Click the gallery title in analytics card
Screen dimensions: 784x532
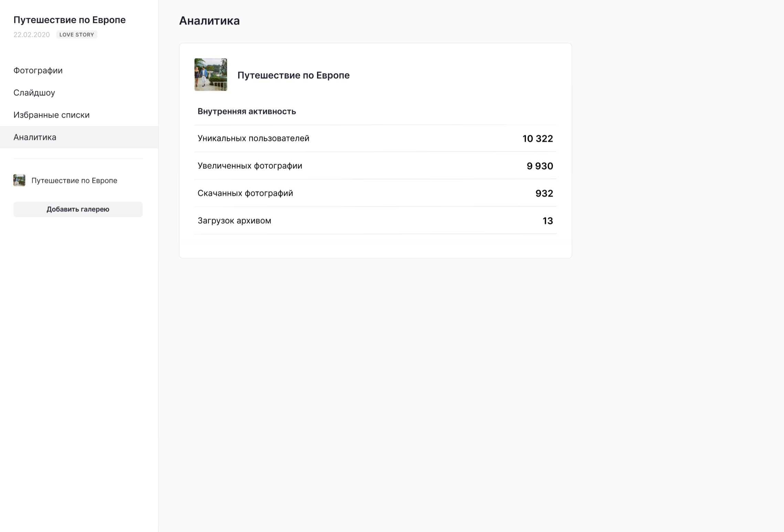(x=294, y=75)
